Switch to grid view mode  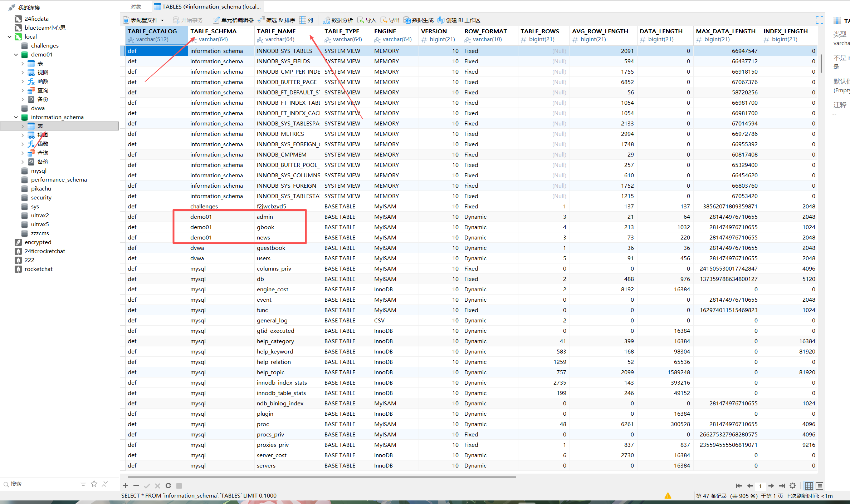coord(809,486)
